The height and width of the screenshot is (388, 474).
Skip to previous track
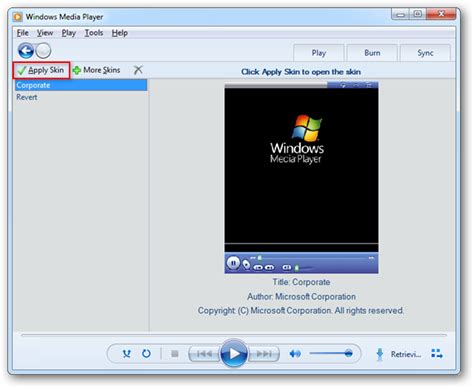click(x=204, y=354)
